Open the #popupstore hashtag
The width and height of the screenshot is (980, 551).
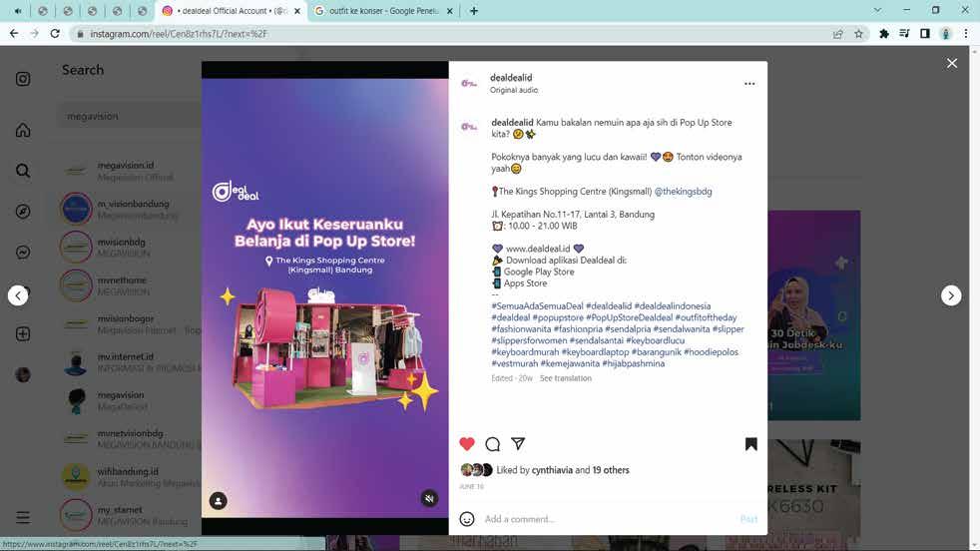pyautogui.click(x=558, y=317)
